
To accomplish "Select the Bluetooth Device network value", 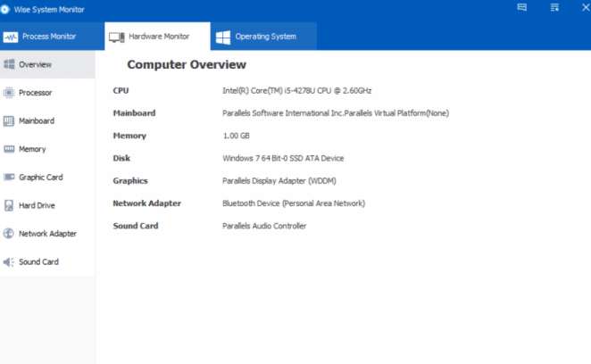I will (294, 203).
